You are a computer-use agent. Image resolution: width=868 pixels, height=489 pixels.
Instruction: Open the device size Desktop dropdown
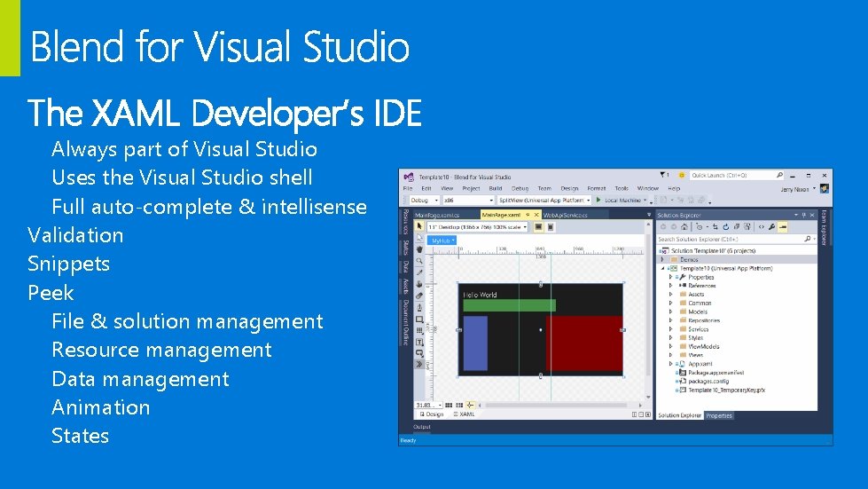[x=478, y=227]
